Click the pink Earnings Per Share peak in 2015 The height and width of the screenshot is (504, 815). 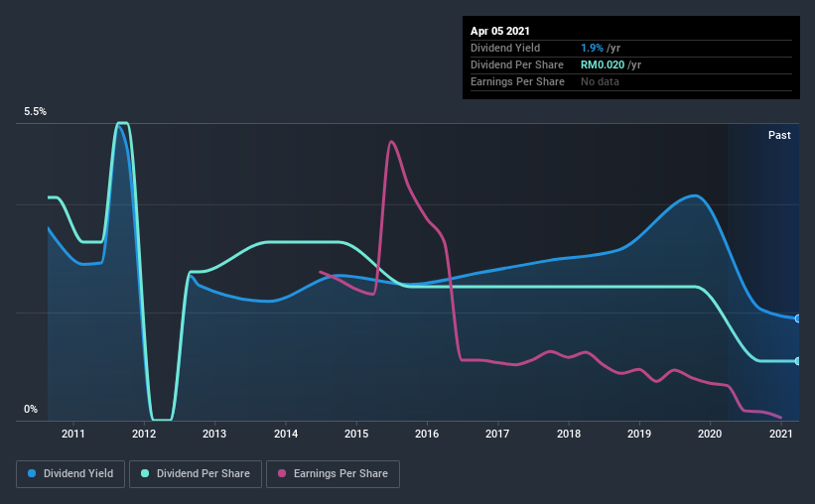(391, 141)
